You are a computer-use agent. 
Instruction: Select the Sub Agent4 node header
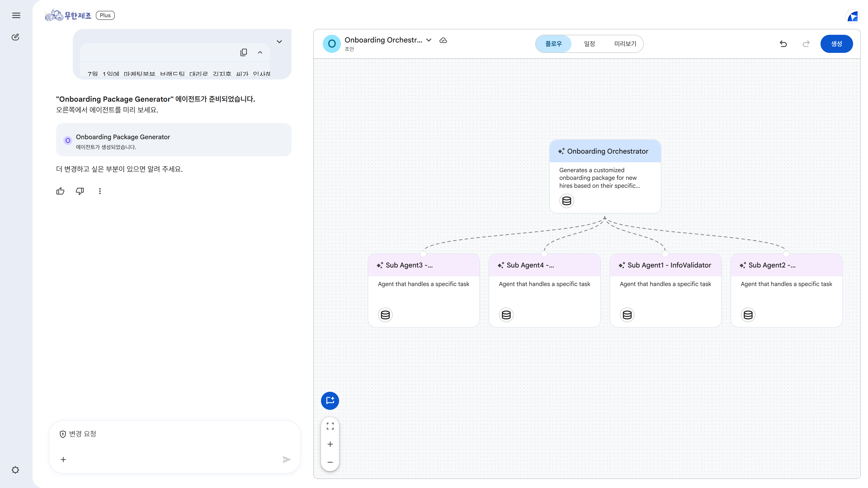(x=545, y=265)
